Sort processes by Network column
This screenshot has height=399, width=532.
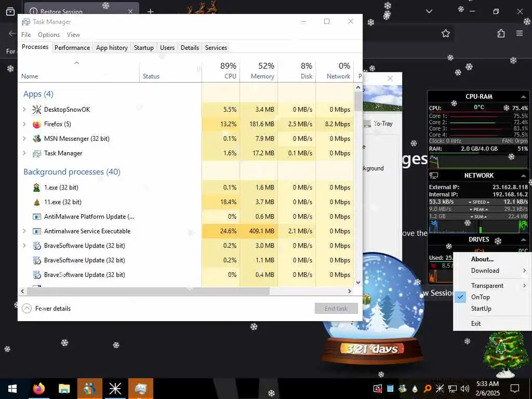click(335, 71)
